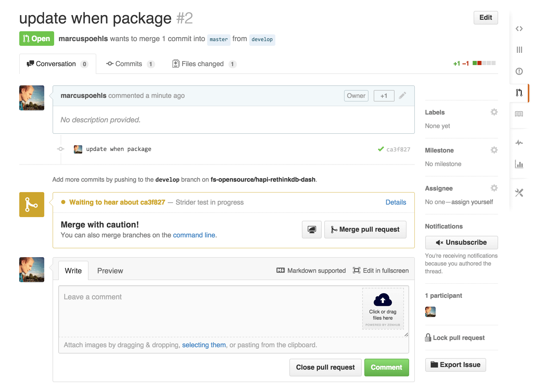
Task: Select the Preview tab
Action: coord(110,271)
